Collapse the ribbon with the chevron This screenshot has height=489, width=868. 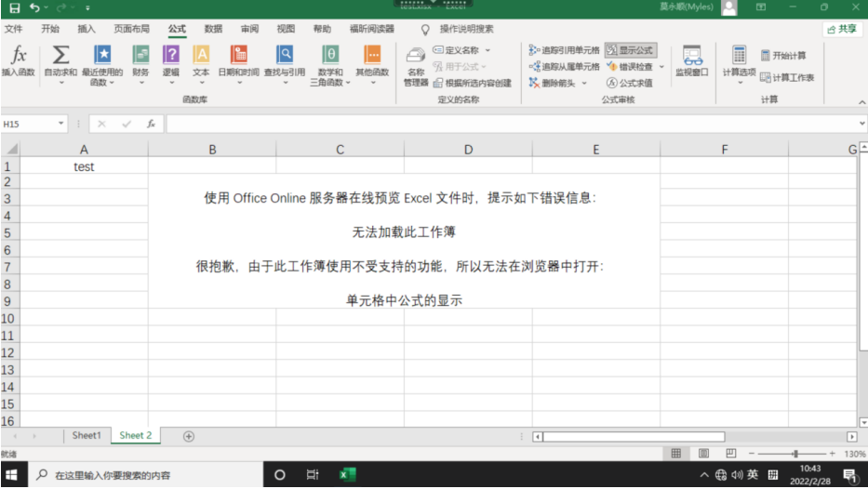point(861,101)
